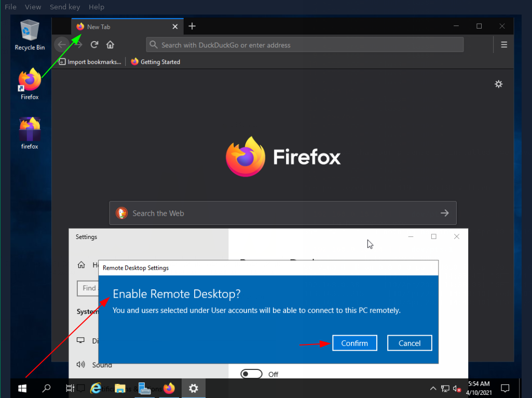Focus the Firefox address bar
The image size is (532, 398).
coord(305,45)
